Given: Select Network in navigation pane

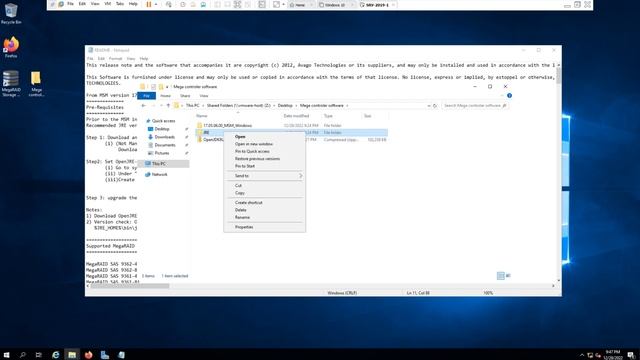Looking at the screenshot, I should 159,175.
